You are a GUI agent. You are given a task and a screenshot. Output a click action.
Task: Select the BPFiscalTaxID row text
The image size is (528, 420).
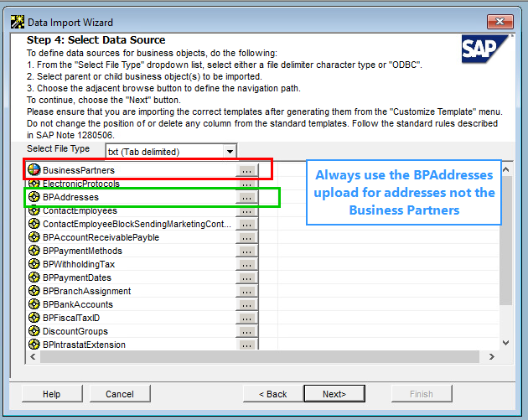[x=71, y=318]
